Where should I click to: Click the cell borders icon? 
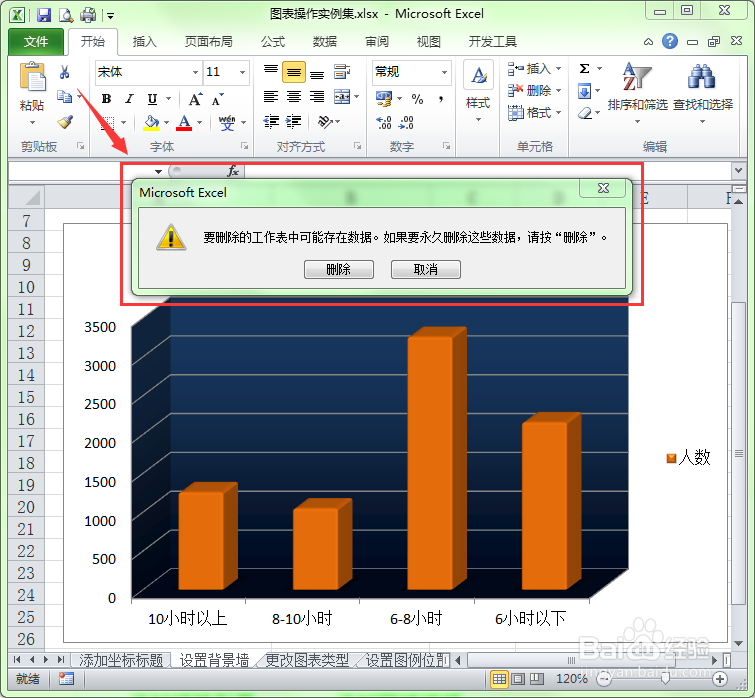108,123
